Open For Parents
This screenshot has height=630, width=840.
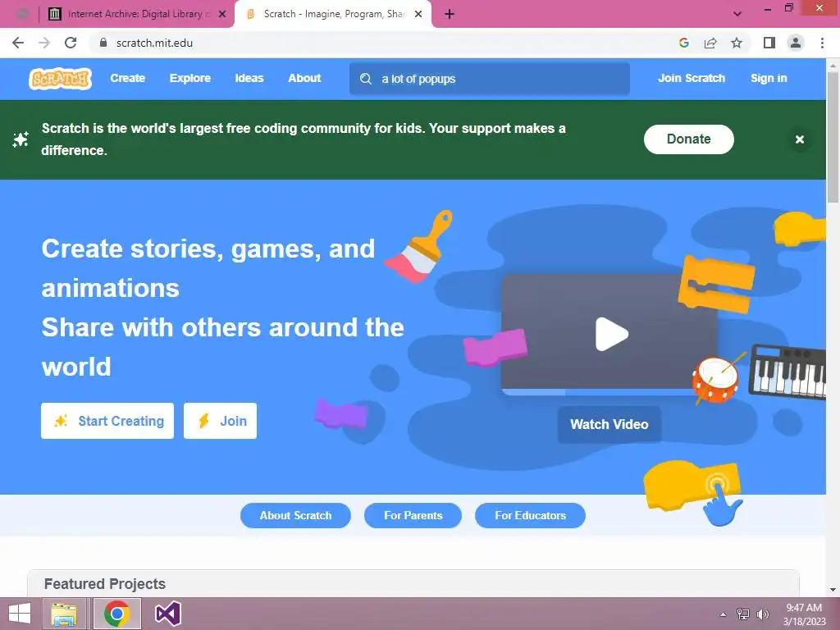coord(413,515)
